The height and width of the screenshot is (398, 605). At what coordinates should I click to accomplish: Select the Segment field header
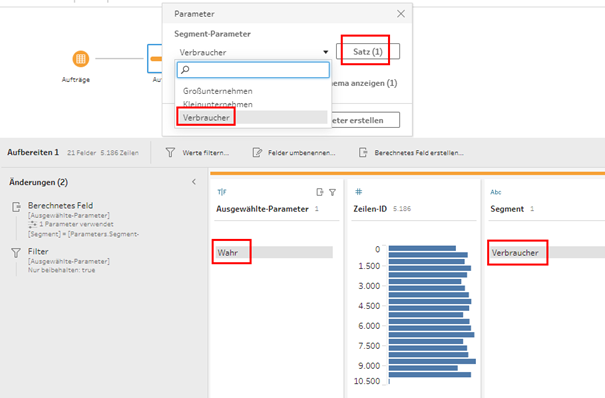[507, 209]
